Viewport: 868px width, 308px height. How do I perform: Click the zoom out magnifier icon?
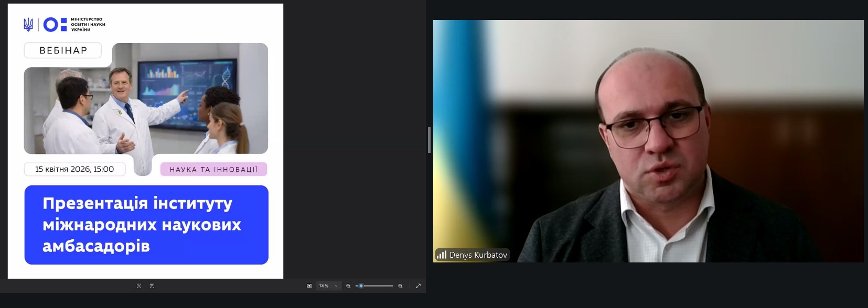[x=348, y=286]
